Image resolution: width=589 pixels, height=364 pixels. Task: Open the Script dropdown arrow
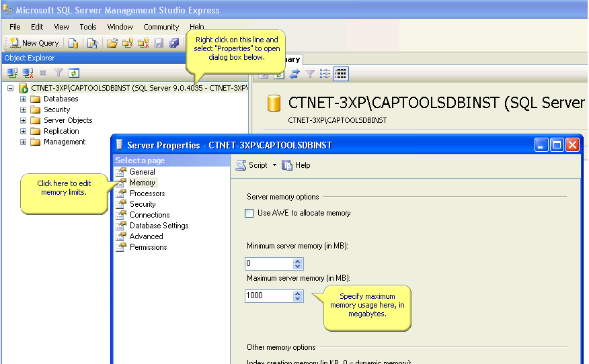point(274,165)
